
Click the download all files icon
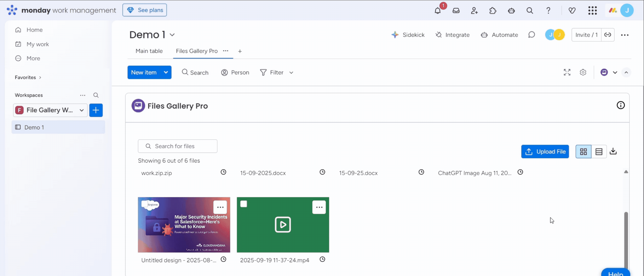pyautogui.click(x=613, y=151)
